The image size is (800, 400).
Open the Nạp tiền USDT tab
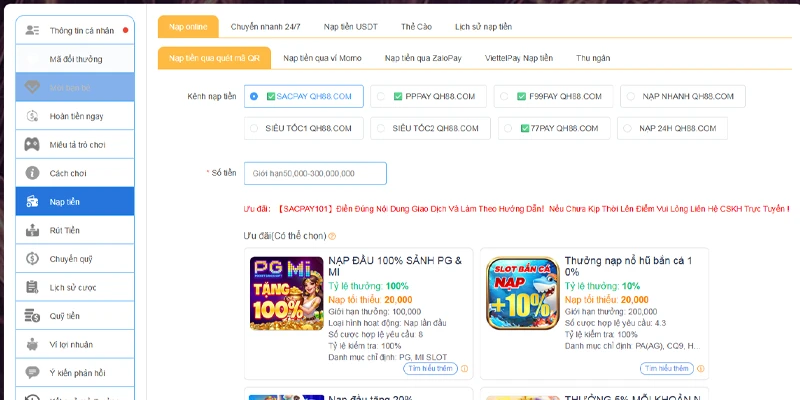pyautogui.click(x=351, y=27)
